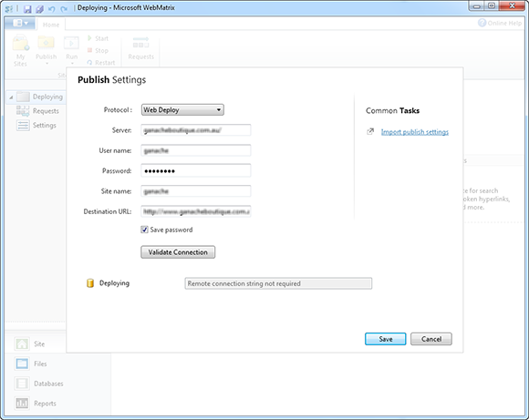Click into the Site name field
Image resolution: width=529 pixels, height=420 pixels.
196,191
